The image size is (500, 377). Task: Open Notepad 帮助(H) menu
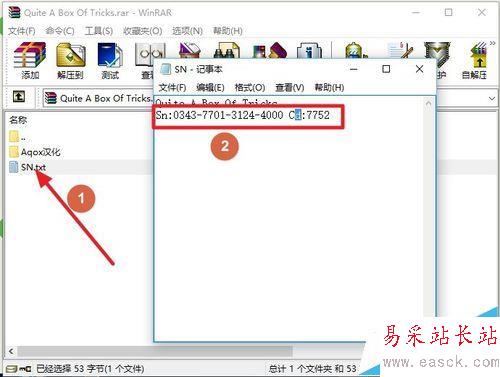(x=329, y=88)
